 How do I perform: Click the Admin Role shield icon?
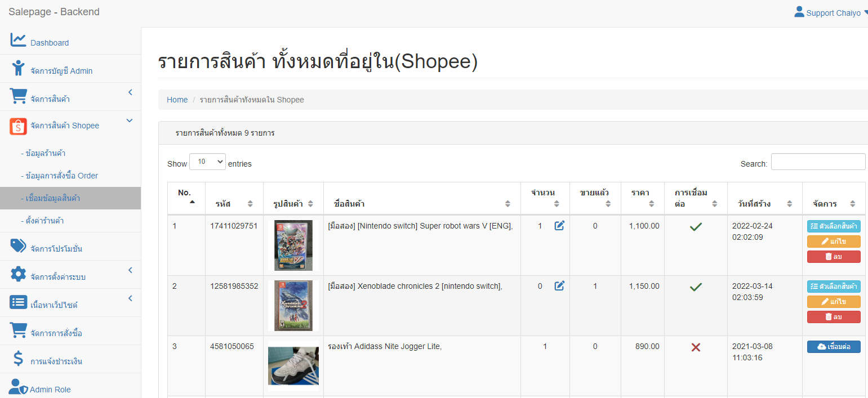click(x=18, y=387)
